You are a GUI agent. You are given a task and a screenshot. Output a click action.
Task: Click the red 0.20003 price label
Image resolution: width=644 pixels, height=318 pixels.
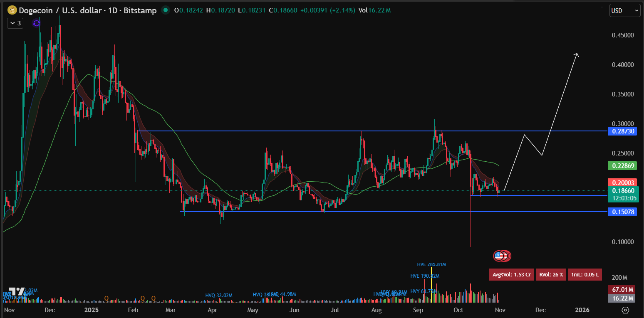(622, 182)
